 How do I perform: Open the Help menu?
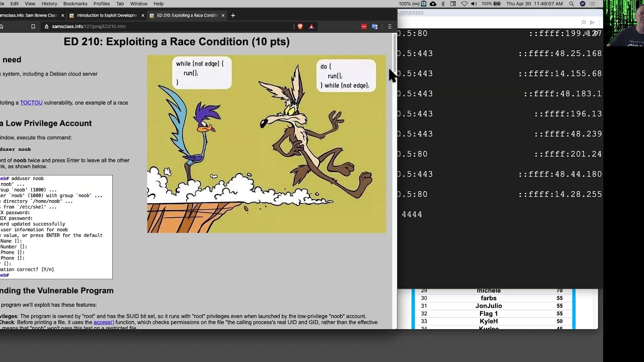tap(158, 4)
